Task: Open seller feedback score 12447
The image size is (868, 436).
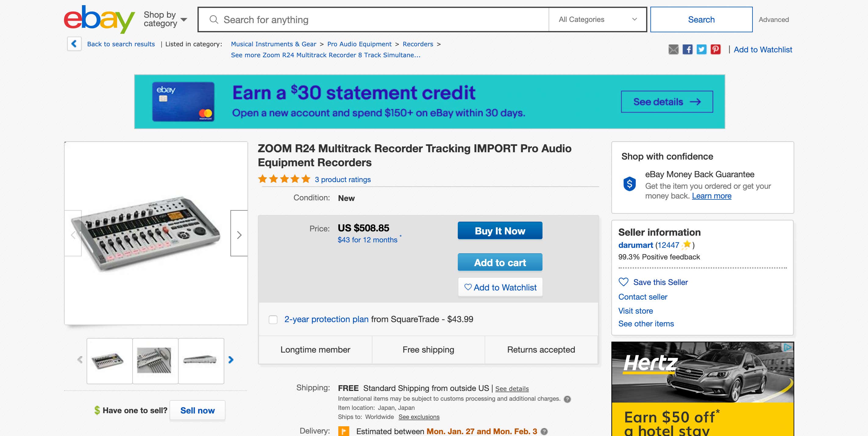Action: coord(668,245)
